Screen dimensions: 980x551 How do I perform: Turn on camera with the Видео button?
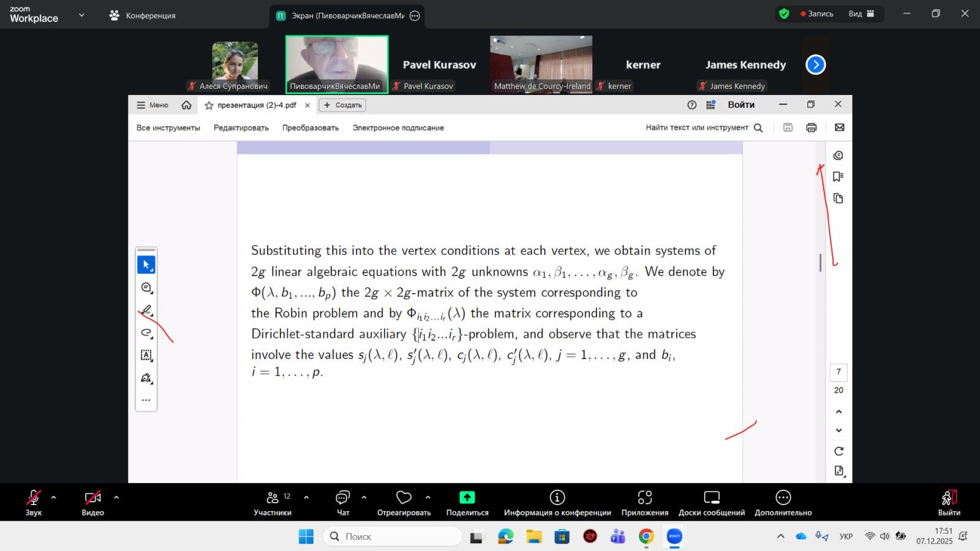93,503
